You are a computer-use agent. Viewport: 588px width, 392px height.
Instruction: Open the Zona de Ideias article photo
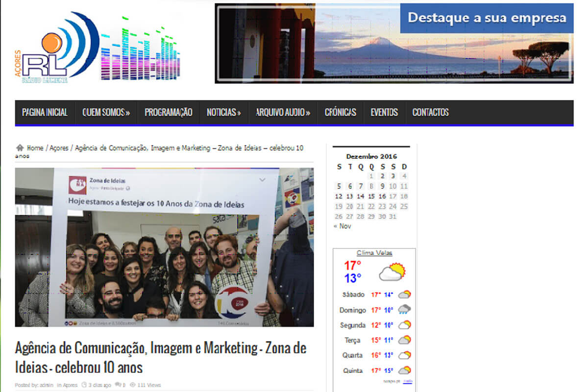[x=164, y=247]
